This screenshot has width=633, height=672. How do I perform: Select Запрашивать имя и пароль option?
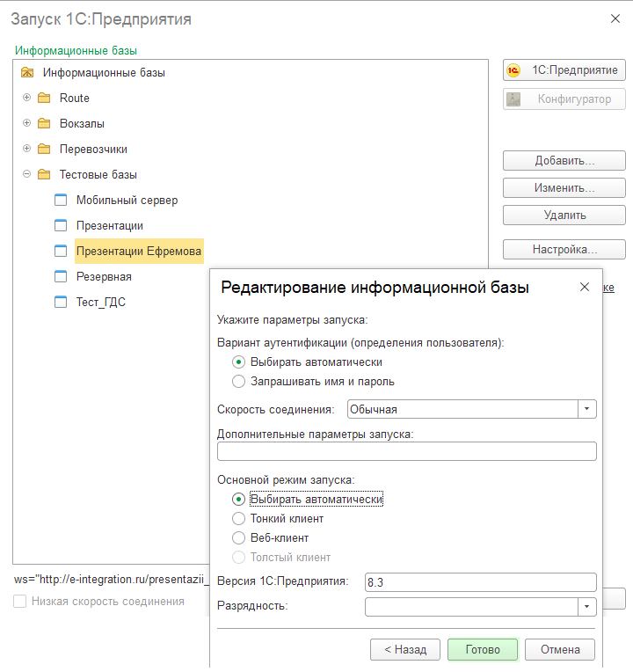pyautogui.click(x=238, y=381)
